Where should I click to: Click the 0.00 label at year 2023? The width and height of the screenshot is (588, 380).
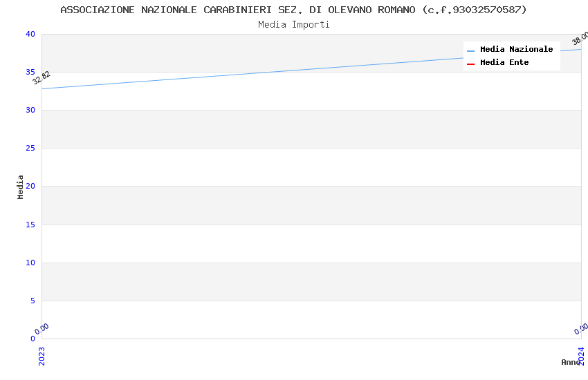42,329
